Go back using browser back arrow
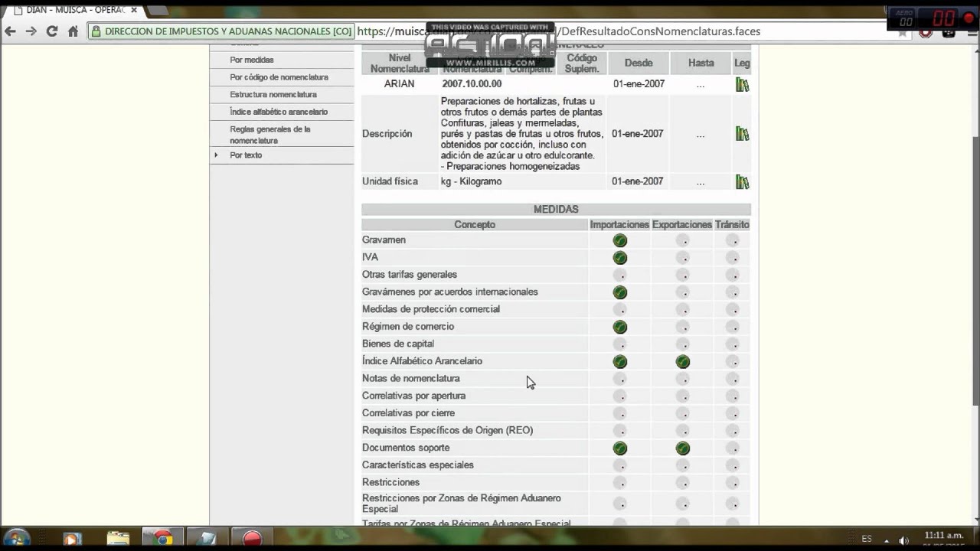The image size is (980, 551). click(10, 31)
